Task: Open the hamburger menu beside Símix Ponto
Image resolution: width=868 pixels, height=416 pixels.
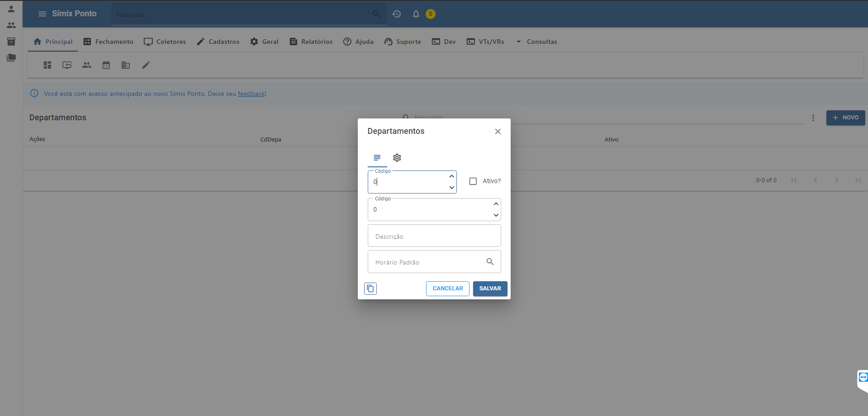Action: click(42, 14)
